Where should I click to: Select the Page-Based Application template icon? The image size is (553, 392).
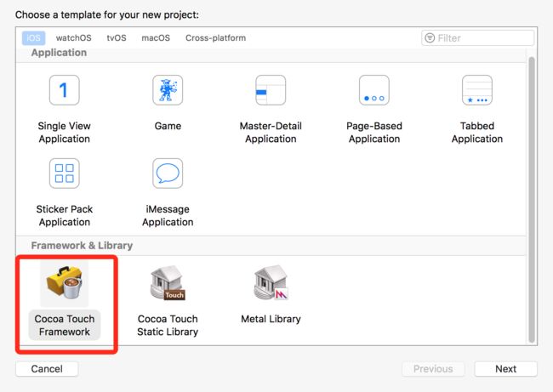click(x=373, y=90)
